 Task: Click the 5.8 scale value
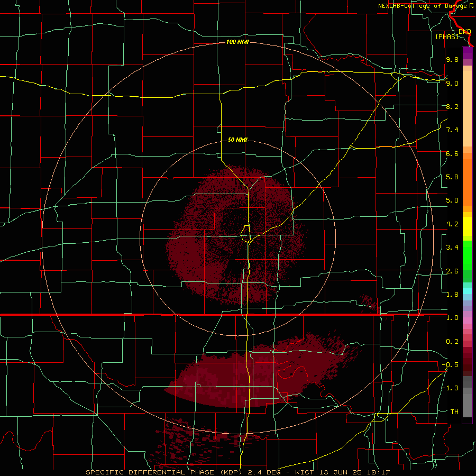452,177
